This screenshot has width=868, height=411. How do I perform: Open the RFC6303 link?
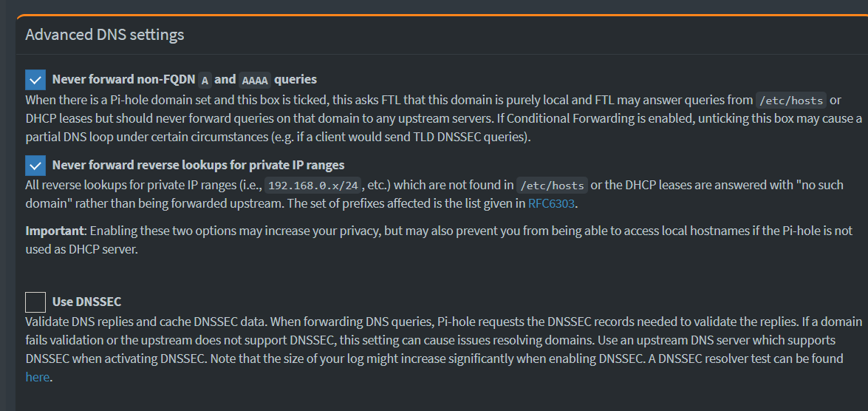click(x=552, y=203)
